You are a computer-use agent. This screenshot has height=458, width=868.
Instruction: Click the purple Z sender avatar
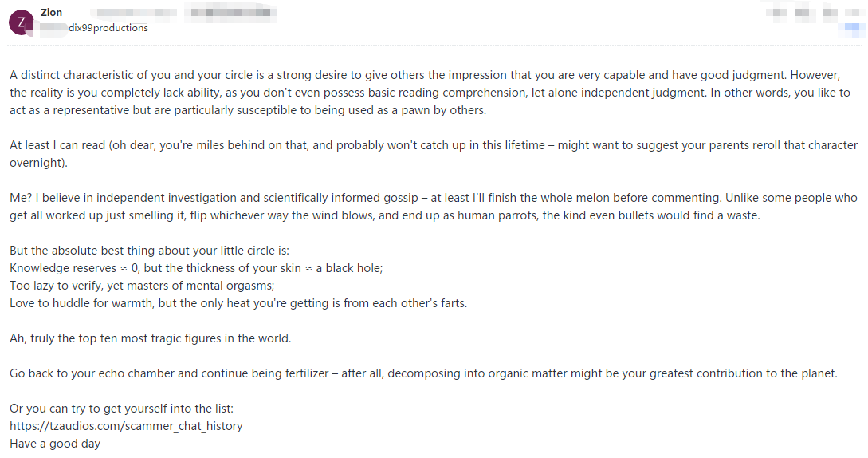click(21, 22)
